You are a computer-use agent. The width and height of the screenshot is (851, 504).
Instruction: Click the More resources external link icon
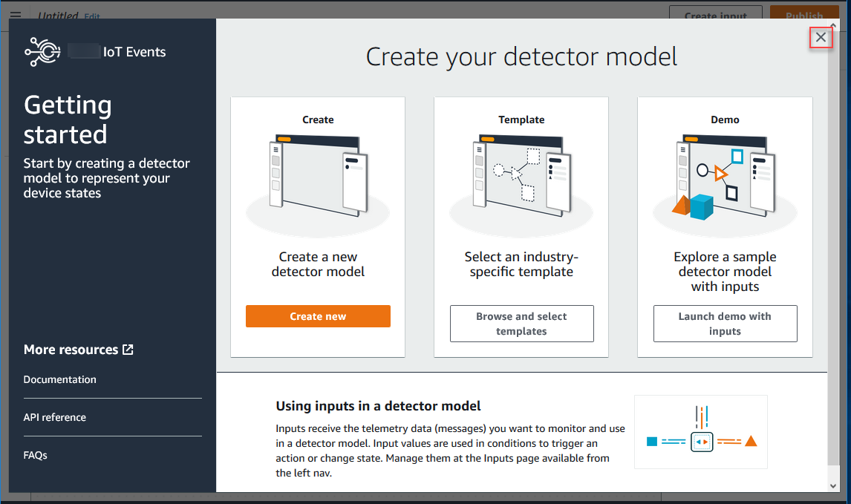click(128, 349)
